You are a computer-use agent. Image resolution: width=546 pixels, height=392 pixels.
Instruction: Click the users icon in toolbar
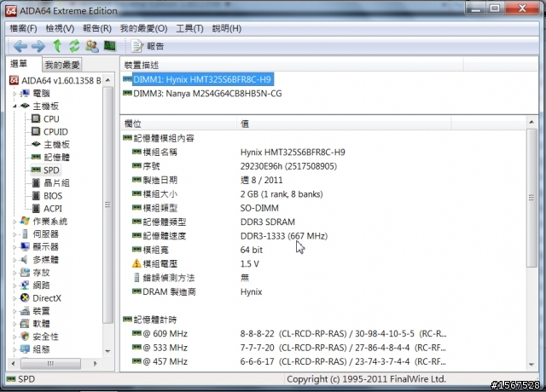coord(92,46)
